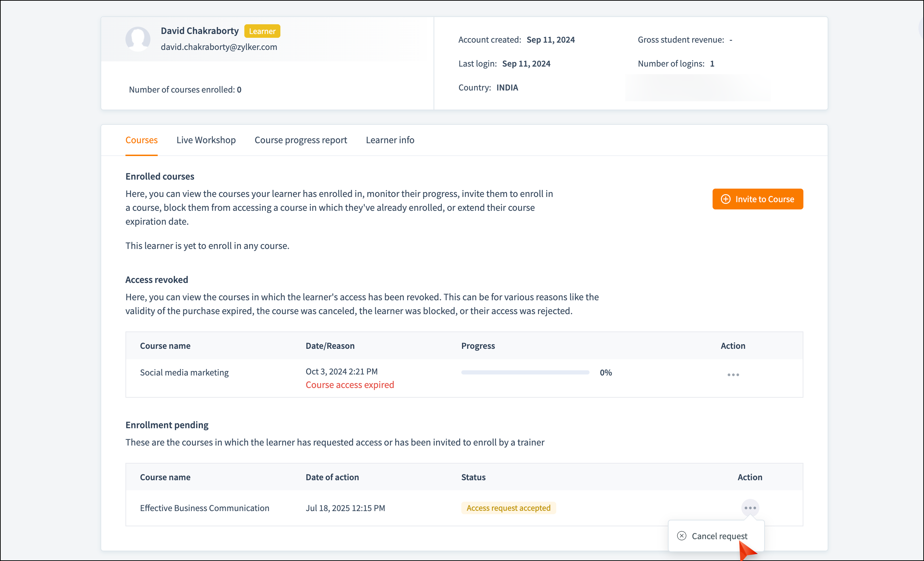Click david.chakraborty@zylker.com email address
This screenshot has width=924, height=561.
[219, 47]
